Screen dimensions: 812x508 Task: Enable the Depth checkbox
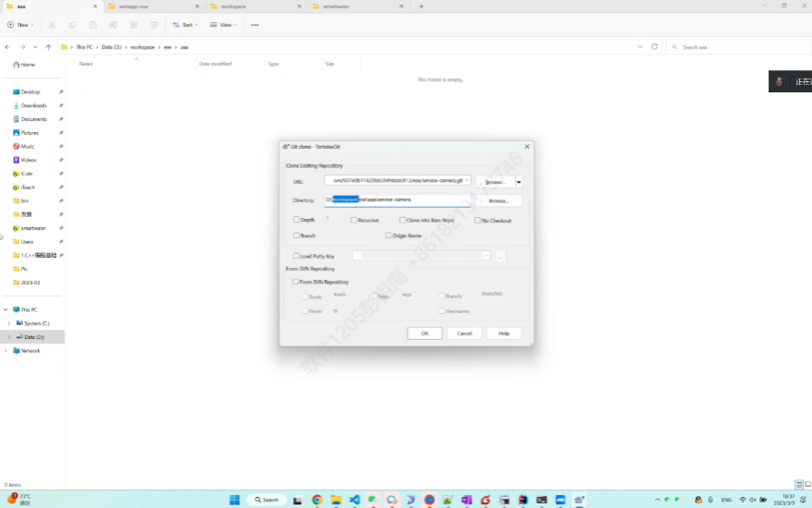pyautogui.click(x=296, y=220)
